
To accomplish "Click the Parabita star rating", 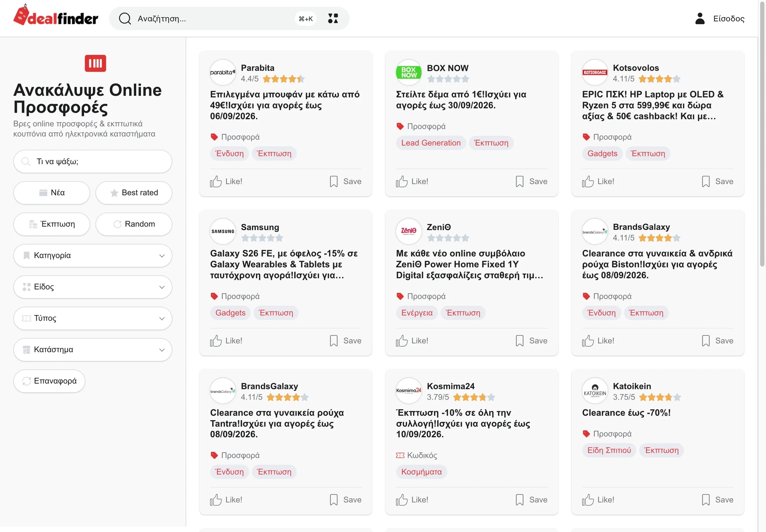I will pyautogui.click(x=283, y=79).
